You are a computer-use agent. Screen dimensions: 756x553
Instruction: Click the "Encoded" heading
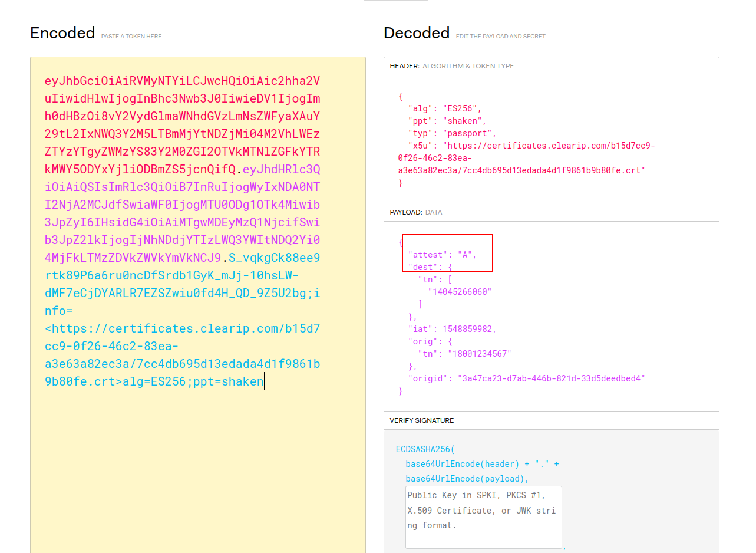(x=62, y=33)
